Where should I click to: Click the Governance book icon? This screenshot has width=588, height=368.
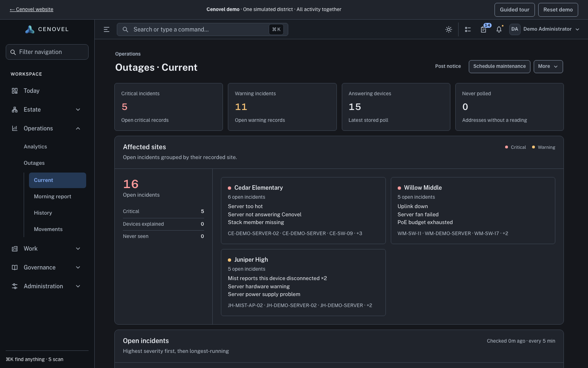pos(15,267)
